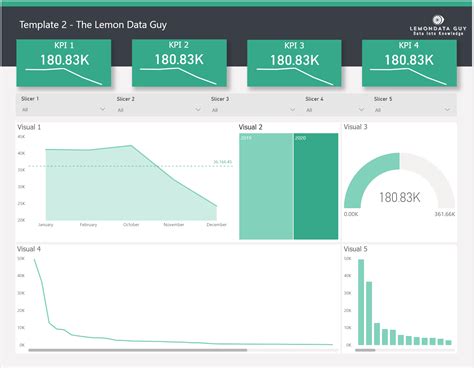Expand the Slicer 2 dropdown
474x368 pixels.
click(x=198, y=109)
